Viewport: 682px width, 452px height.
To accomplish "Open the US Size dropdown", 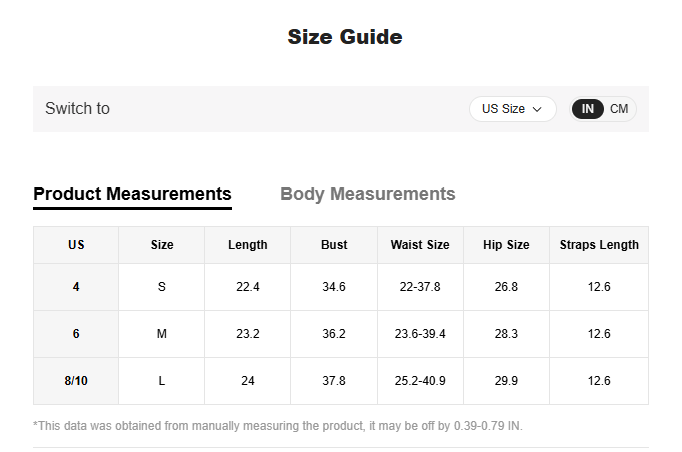I will 512,109.
